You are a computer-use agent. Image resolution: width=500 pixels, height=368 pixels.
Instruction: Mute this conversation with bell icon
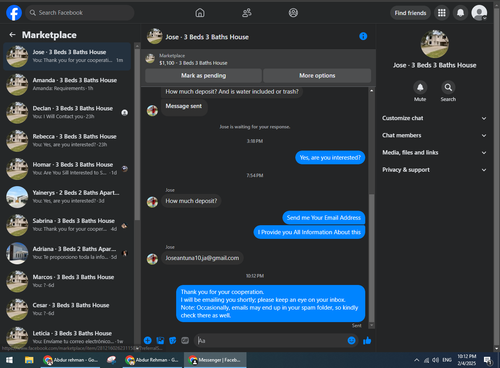point(420,87)
